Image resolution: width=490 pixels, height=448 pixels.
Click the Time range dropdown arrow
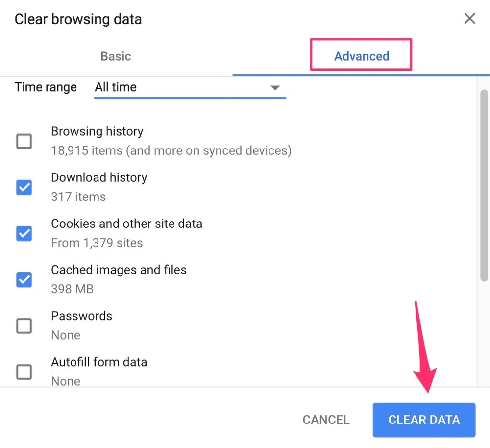(x=275, y=88)
